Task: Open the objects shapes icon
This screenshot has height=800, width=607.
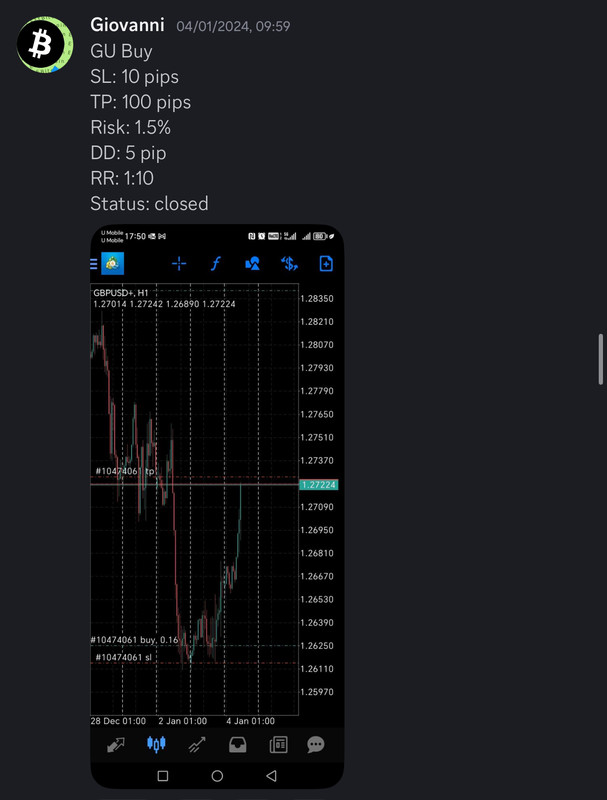Action: (252, 264)
